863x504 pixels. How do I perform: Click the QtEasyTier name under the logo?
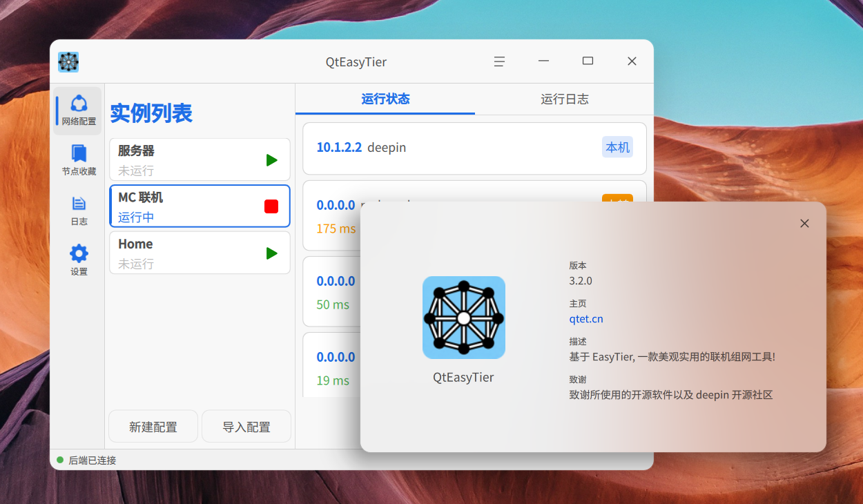pyautogui.click(x=463, y=377)
